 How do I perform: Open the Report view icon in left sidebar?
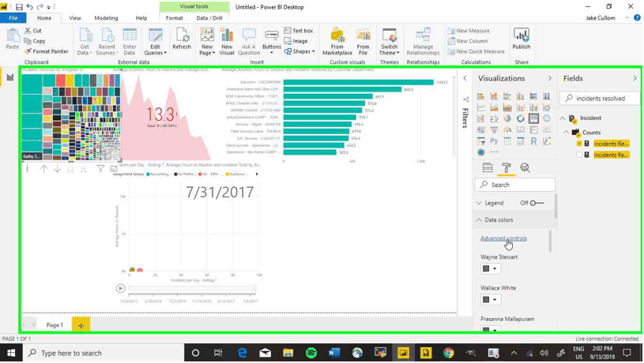click(x=9, y=77)
